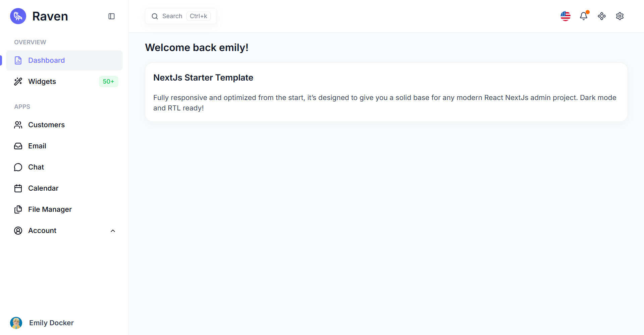Click Emily Docker's avatar thumbnail
Screen dimensions: 644x335
click(x=16, y=323)
